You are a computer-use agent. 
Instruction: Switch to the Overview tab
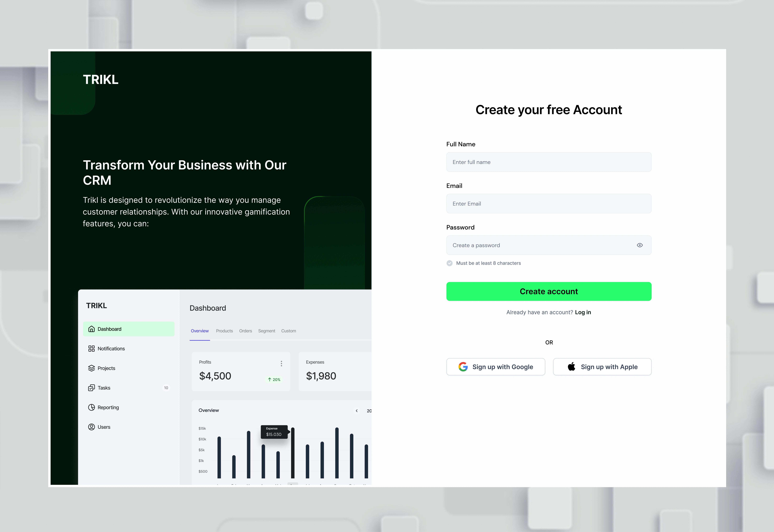pyautogui.click(x=200, y=331)
